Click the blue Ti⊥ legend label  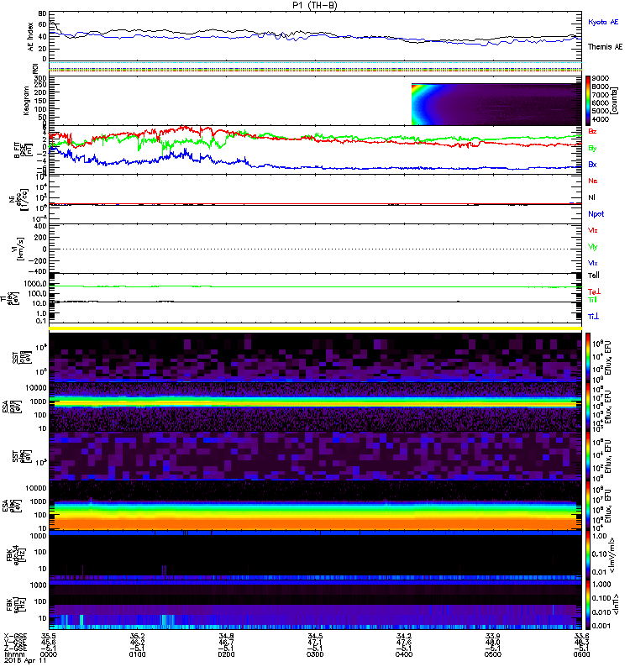[593, 317]
